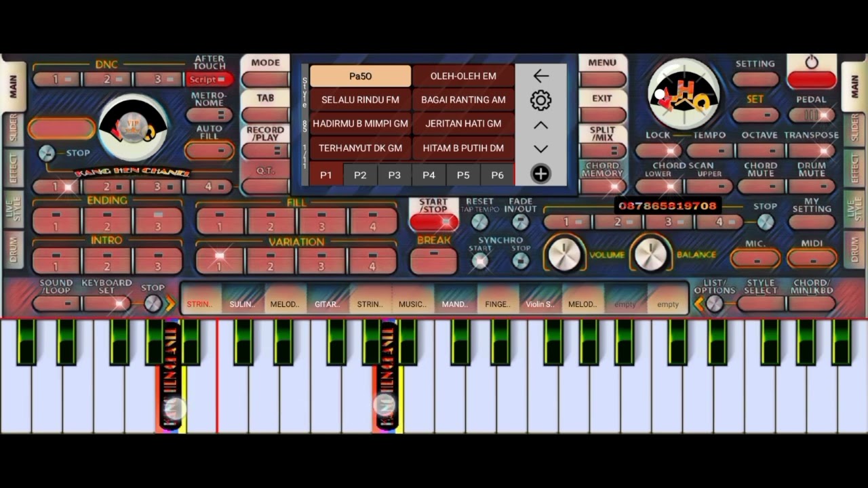Viewport: 868px width, 488px height.
Task: Switch to P5 style page
Action: pyautogui.click(x=463, y=175)
